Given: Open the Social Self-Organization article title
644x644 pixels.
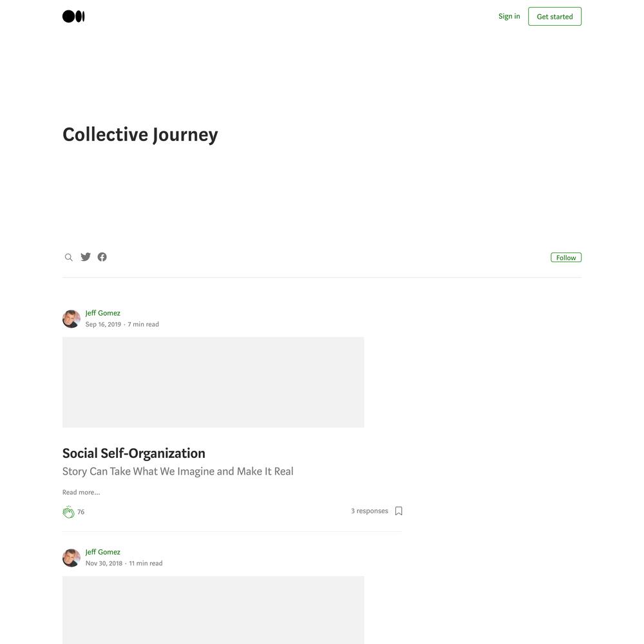Looking at the screenshot, I should [x=134, y=453].
